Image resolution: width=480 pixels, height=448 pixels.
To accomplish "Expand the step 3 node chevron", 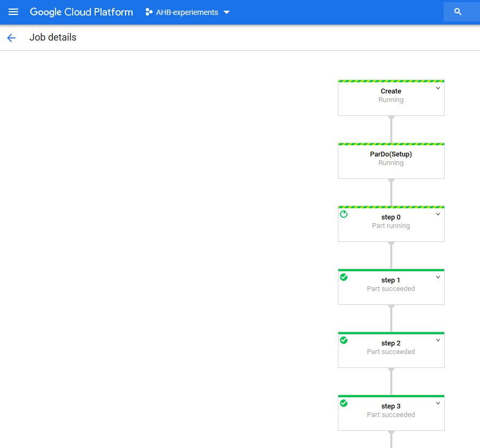I will coord(438,403).
